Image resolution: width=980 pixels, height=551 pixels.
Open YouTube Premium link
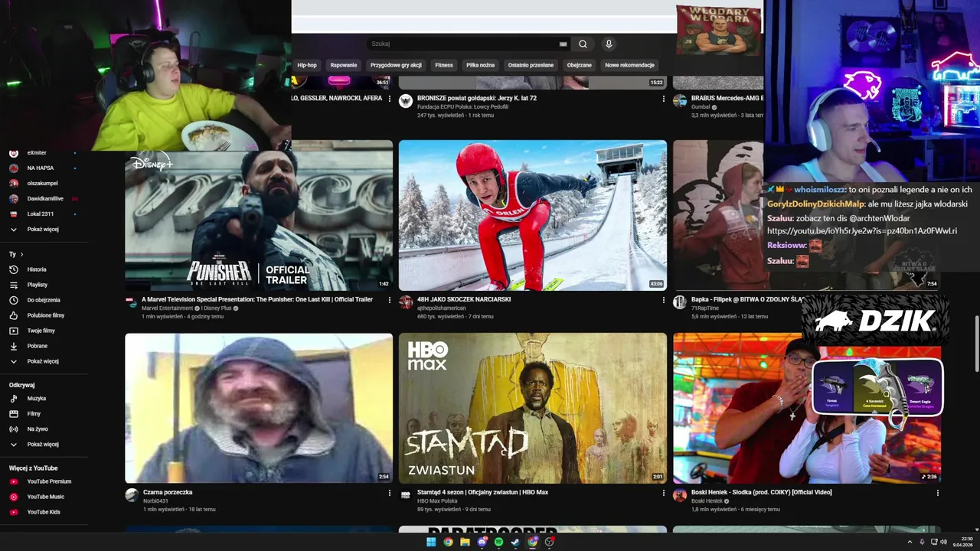48,481
